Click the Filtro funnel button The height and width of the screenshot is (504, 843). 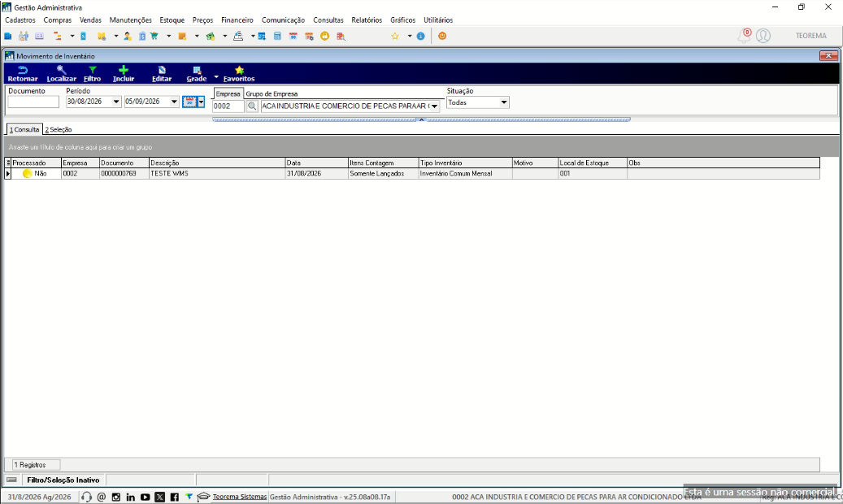pyautogui.click(x=92, y=74)
